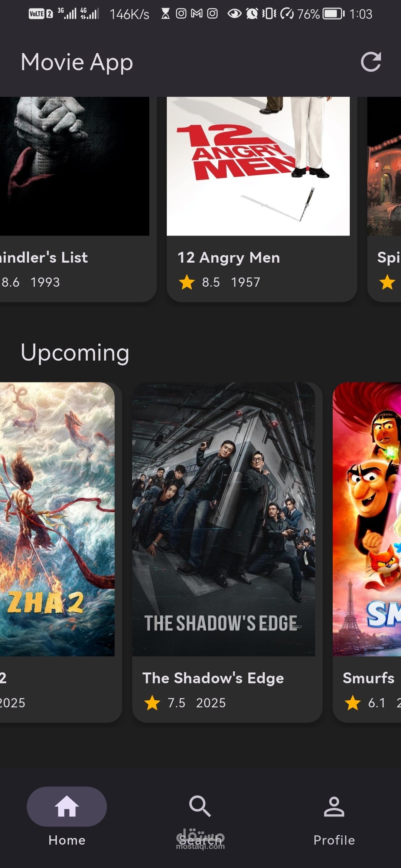Tap the alarm clock status icon
This screenshot has height=868, width=401.
point(252,14)
